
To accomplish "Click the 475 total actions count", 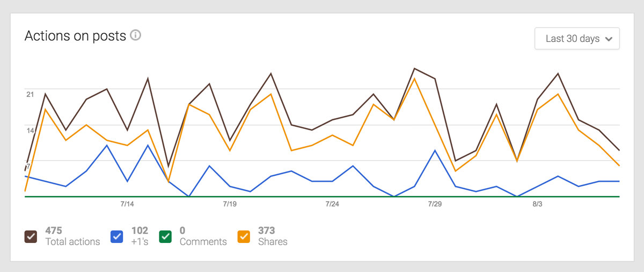I will pyautogui.click(x=54, y=231).
